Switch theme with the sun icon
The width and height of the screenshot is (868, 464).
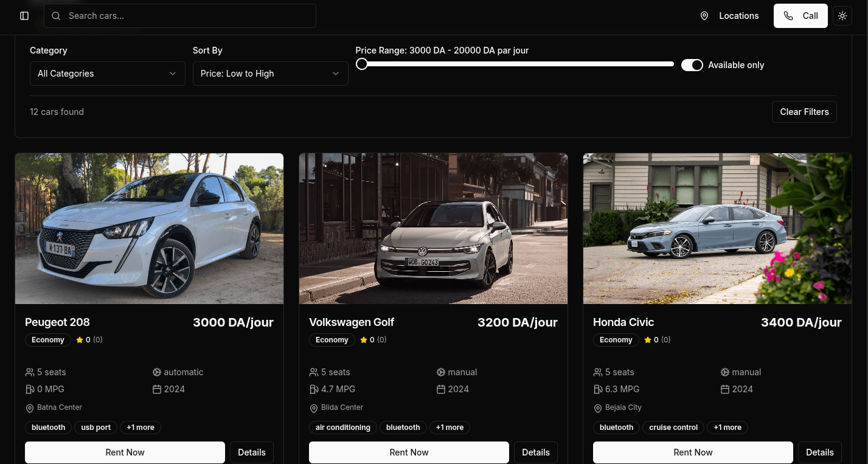pyautogui.click(x=842, y=16)
